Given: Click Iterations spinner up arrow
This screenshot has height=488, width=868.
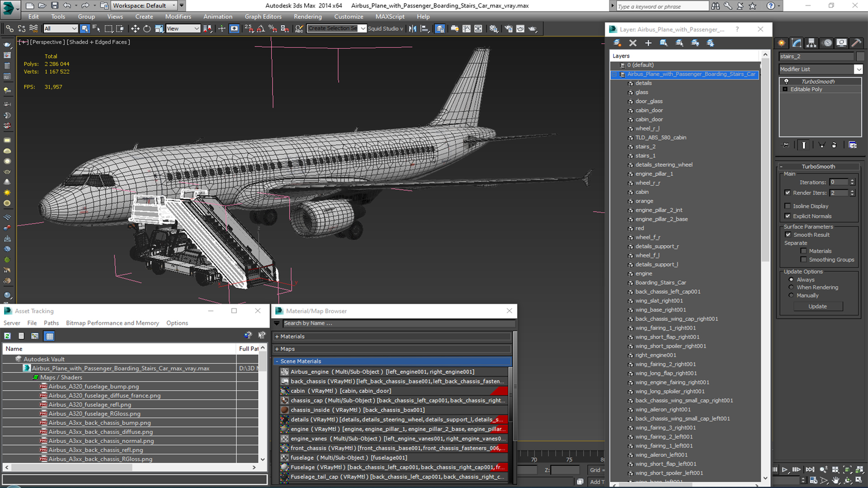Looking at the screenshot, I should point(852,180).
